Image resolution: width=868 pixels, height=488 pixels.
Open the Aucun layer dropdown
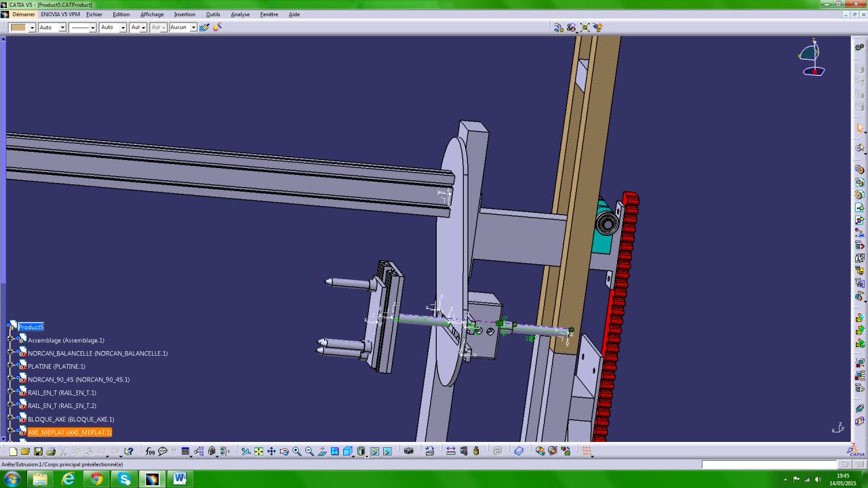point(193,28)
